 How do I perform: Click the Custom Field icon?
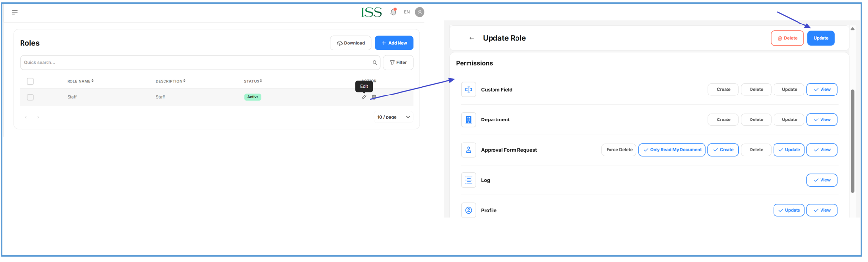(469, 90)
